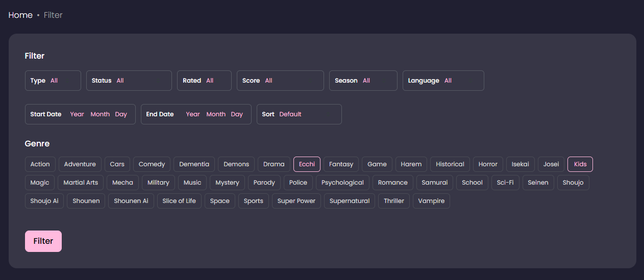Open the Score filter dropdown
Screen dimensions: 644x280
[280, 81]
